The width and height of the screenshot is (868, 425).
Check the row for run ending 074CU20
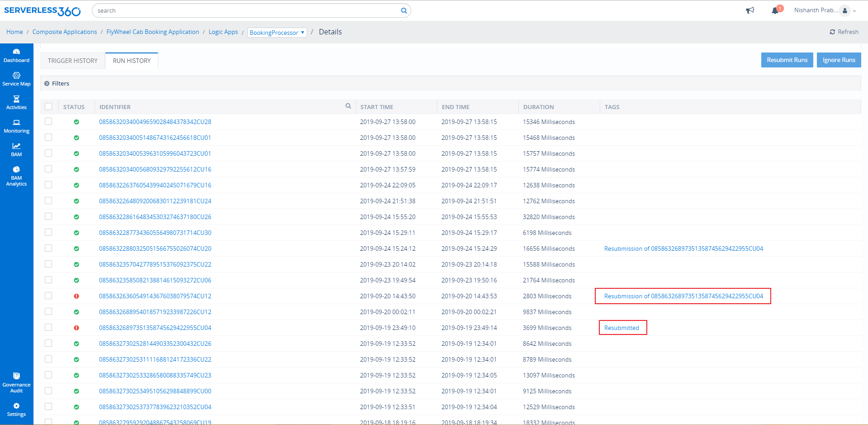(x=48, y=248)
